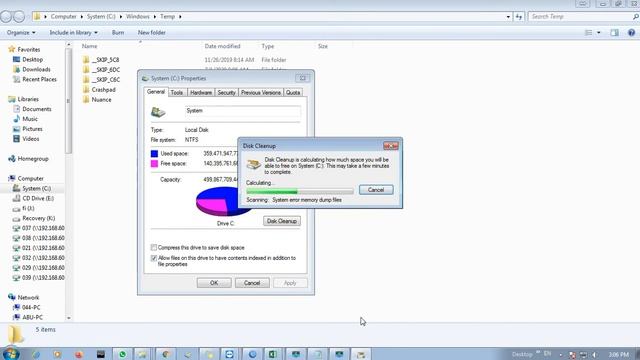
Task: Select the _SKIP_C6C folder
Action: (x=101, y=80)
